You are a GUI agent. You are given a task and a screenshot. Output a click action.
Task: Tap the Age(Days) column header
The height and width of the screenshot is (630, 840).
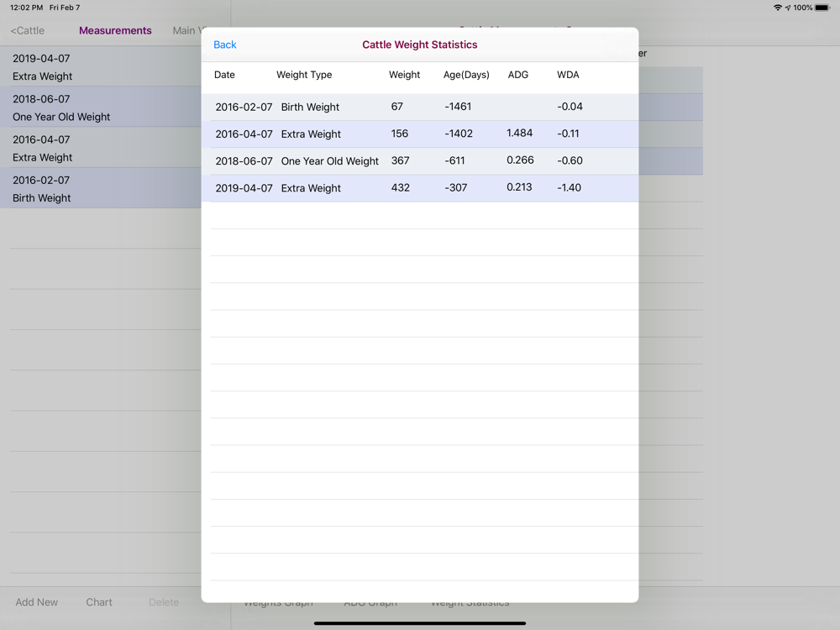[x=466, y=75]
